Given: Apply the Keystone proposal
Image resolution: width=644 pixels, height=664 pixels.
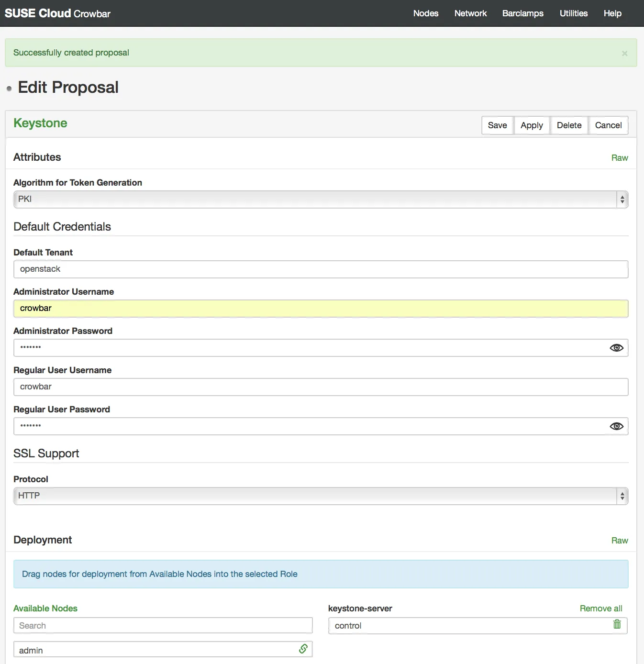Looking at the screenshot, I should pos(532,125).
